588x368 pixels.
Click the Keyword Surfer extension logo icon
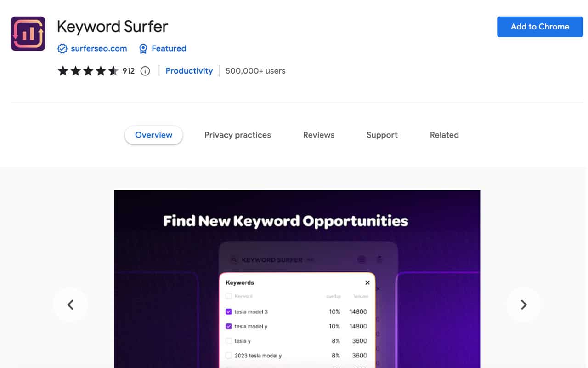28,34
